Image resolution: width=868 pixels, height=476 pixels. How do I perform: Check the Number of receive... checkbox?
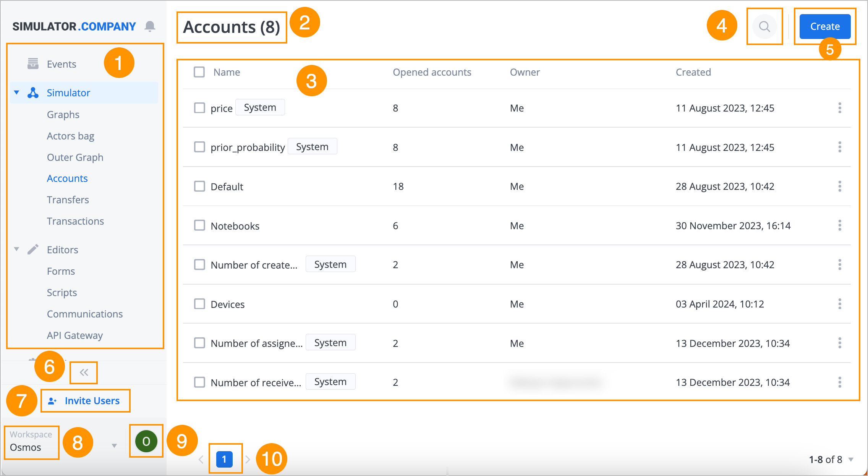tap(199, 382)
